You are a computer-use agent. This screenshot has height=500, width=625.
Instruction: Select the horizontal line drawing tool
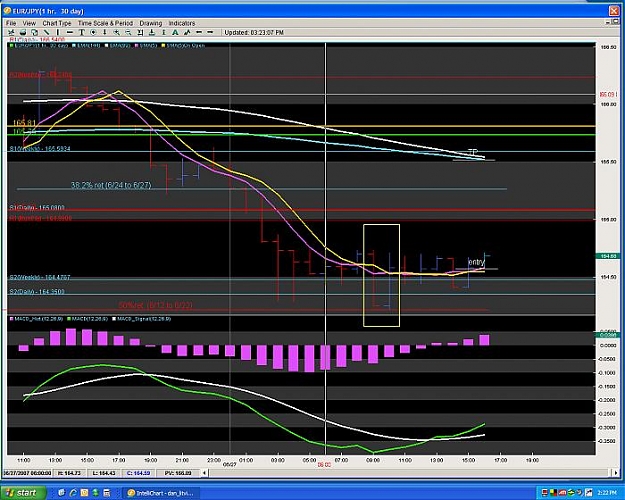pyautogui.click(x=70, y=32)
